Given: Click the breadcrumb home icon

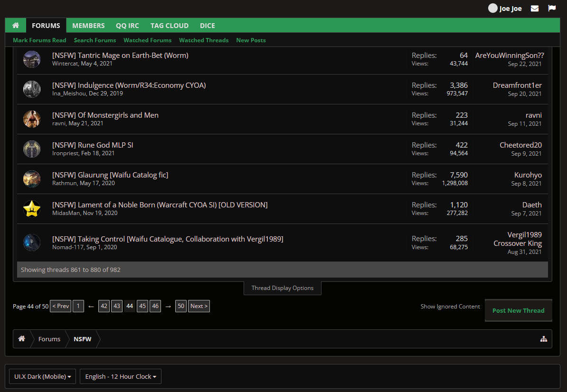Looking at the screenshot, I should pyautogui.click(x=22, y=339).
